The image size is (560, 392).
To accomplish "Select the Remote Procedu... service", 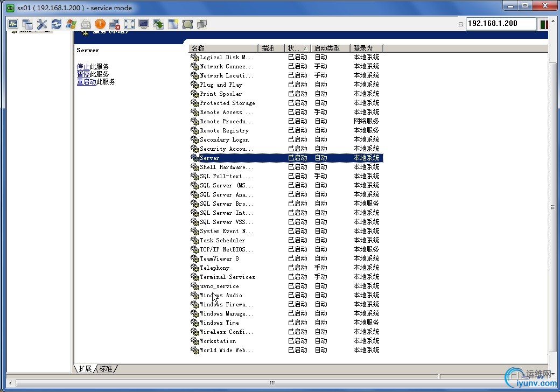I will (286, 121).
